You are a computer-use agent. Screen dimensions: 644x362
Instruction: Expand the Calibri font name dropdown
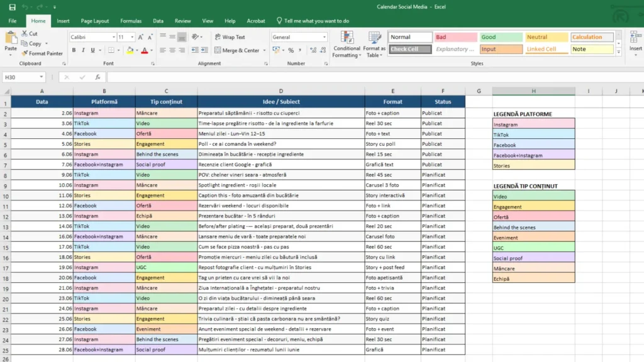coord(114,37)
